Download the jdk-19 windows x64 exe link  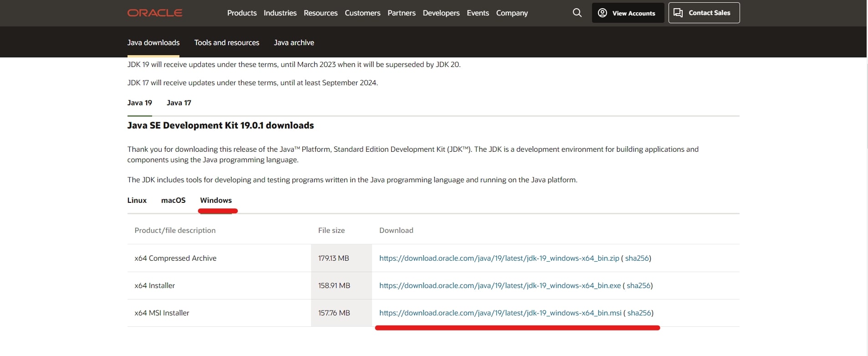point(500,285)
